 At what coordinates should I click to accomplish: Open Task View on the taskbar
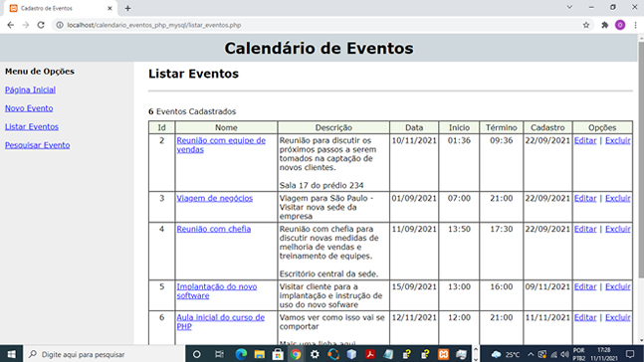220,354
